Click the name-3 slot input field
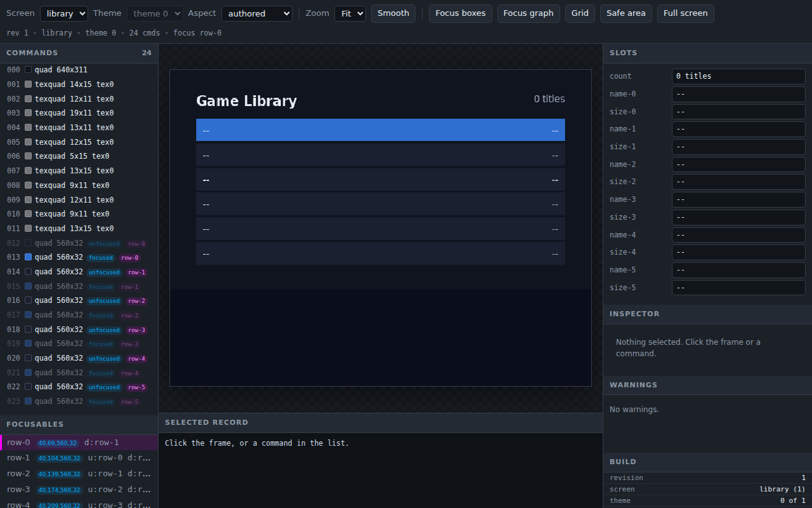This screenshot has height=508, width=812. [738, 199]
